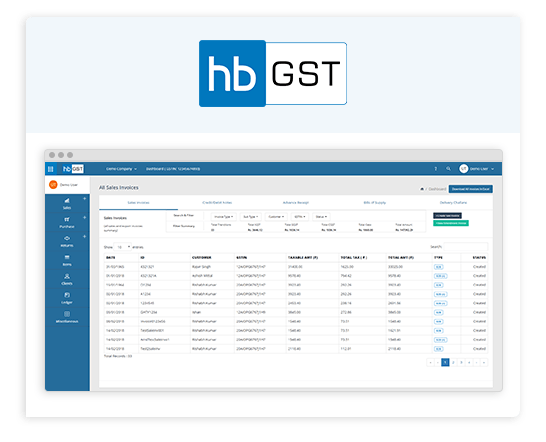Open the Items section in sidebar
This screenshot has height=442, width=546.
pyautogui.click(x=67, y=261)
